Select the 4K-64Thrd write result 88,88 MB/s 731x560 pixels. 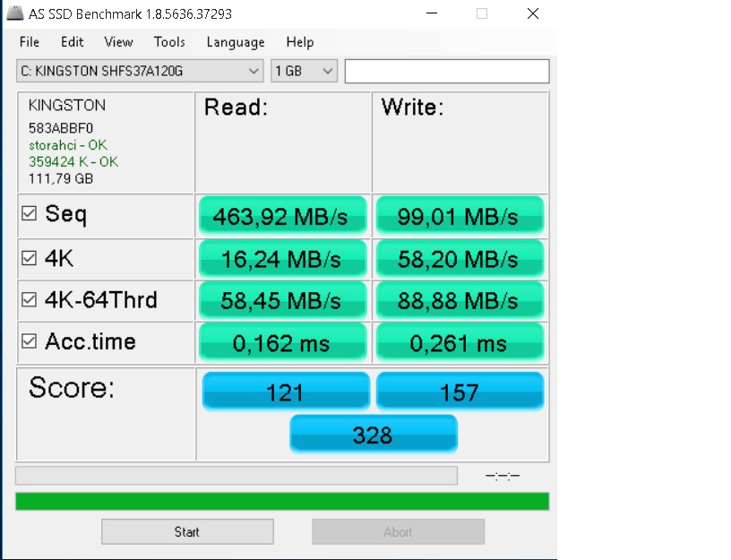tap(460, 300)
